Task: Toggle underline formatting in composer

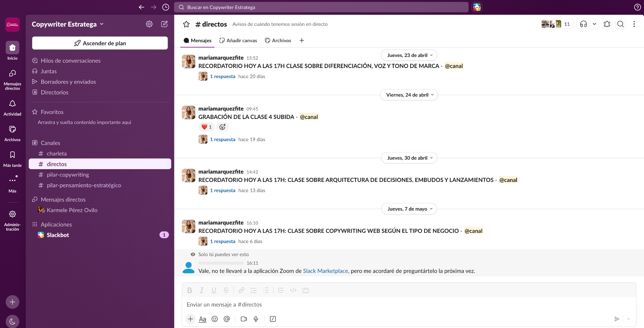Action: coord(214,290)
